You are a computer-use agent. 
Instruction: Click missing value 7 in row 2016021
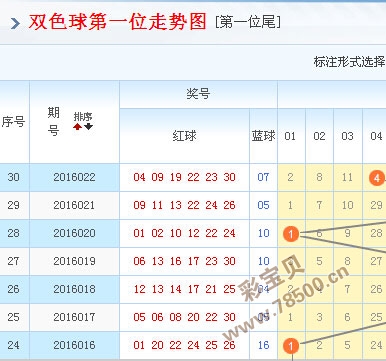[319, 205]
